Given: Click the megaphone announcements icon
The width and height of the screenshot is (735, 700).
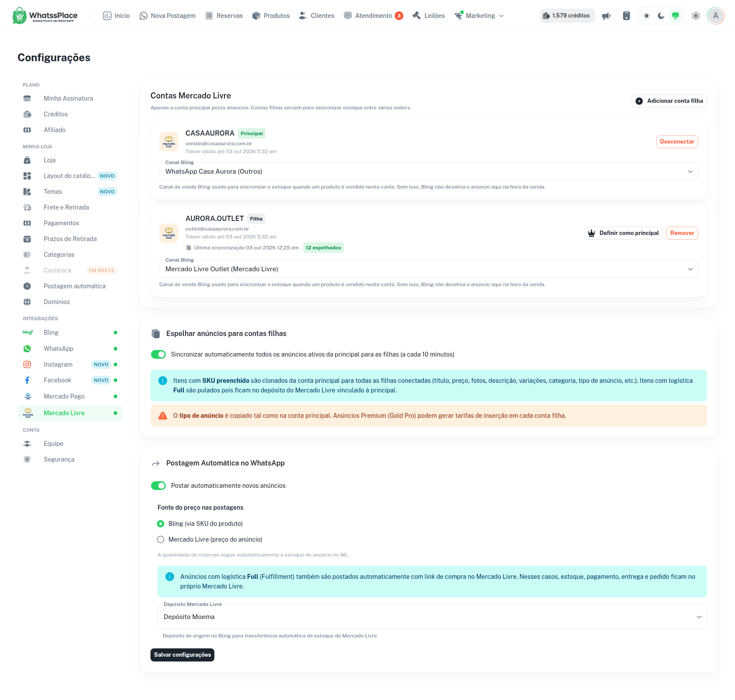Looking at the screenshot, I should (x=606, y=16).
